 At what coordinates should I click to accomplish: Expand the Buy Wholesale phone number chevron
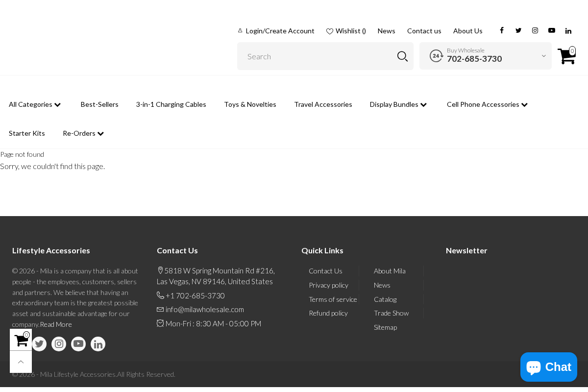pyautogui.click(x=543, y=55)
